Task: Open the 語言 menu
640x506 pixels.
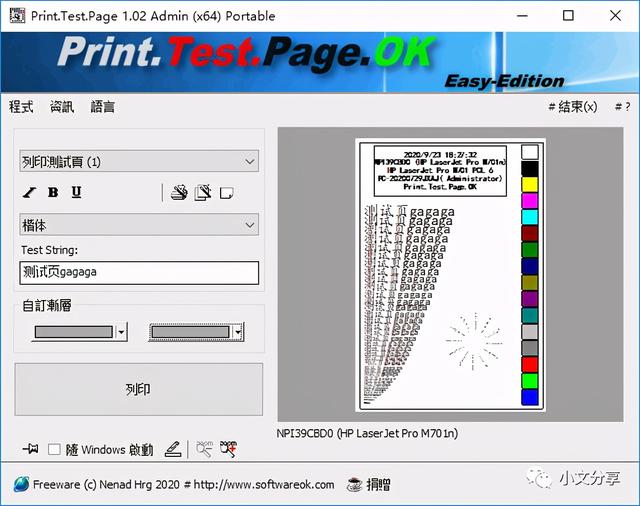Action: (102, 107)
